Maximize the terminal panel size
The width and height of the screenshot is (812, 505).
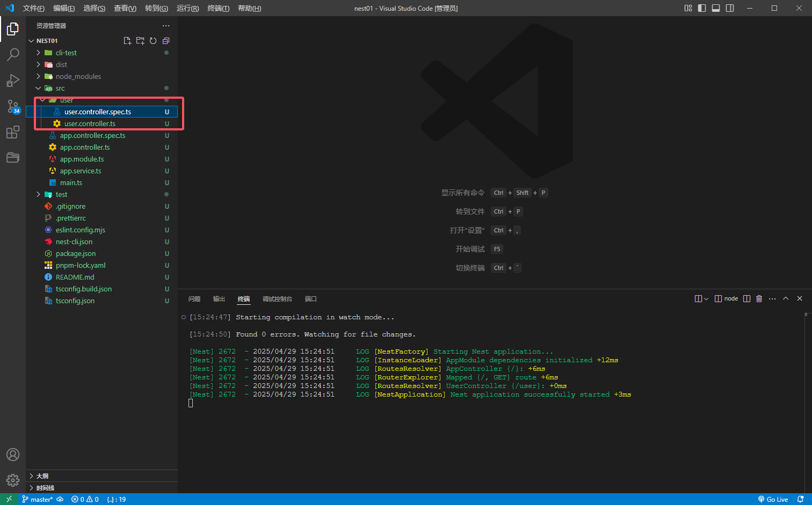coord(786,299)
